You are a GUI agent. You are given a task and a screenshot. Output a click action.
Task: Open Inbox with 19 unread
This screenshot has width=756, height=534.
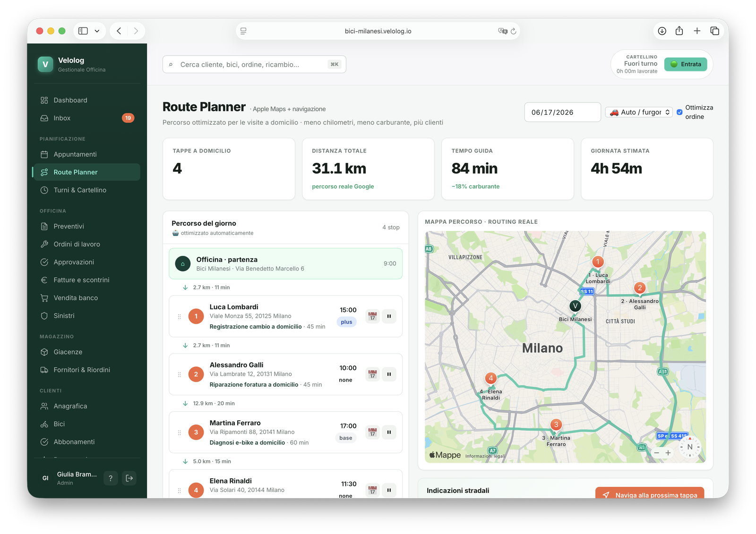point(87,118)
